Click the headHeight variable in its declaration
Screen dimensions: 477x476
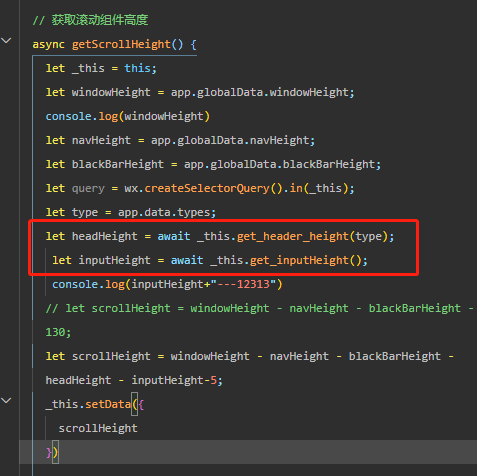tap(105, 236)
